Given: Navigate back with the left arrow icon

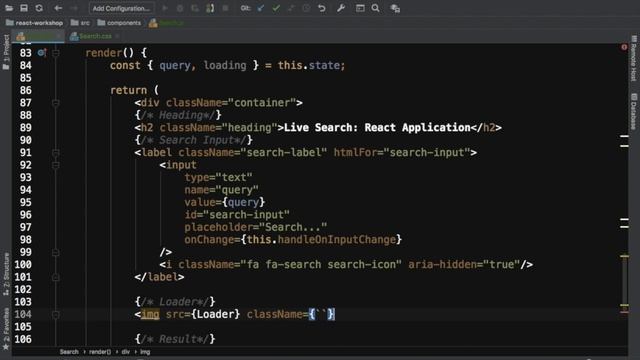Looking at the screenshot, I should pyautogui.click(x=58, y=8).
